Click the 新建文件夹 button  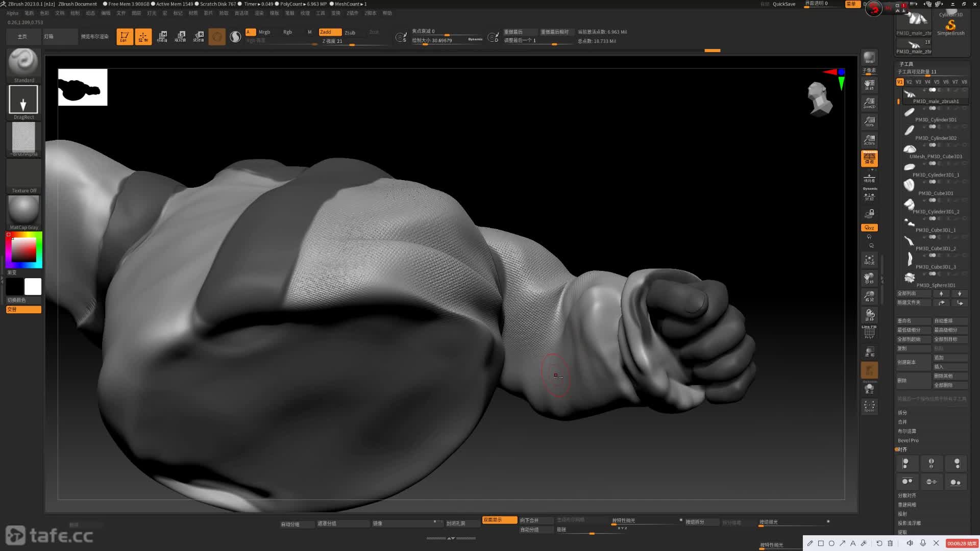click(914, 303)
